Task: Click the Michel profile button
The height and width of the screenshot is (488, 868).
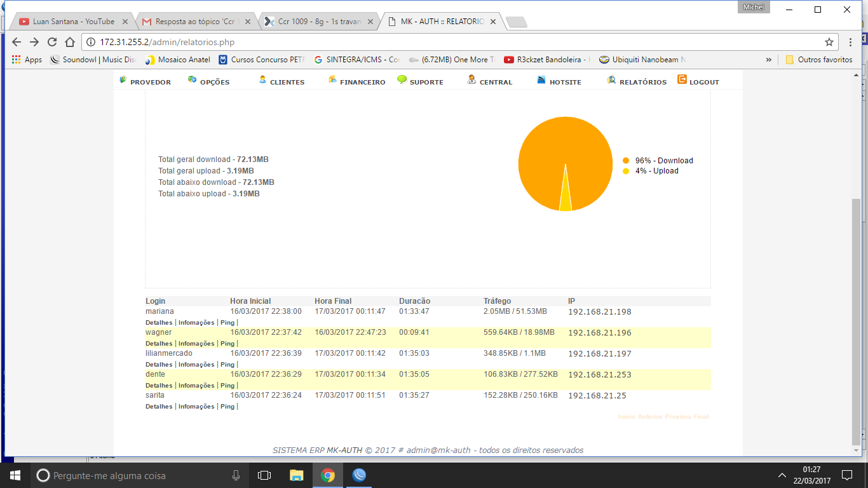Action: (754, 7)
